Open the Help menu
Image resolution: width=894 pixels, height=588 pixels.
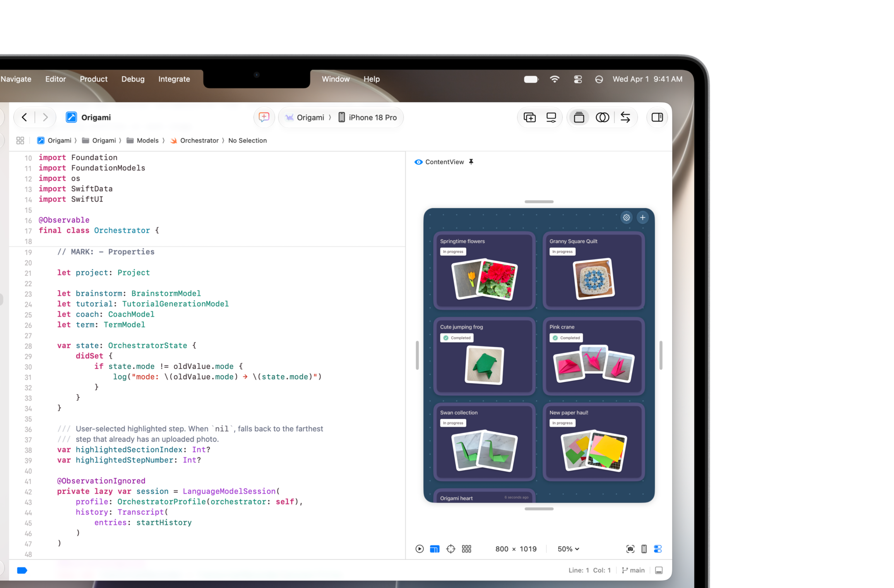click(371, 79)
